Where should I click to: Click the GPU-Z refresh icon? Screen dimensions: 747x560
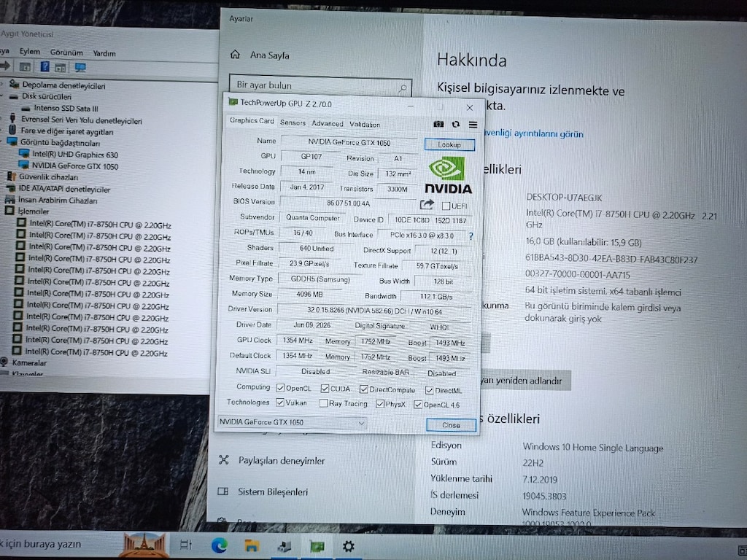click(455, 124)
